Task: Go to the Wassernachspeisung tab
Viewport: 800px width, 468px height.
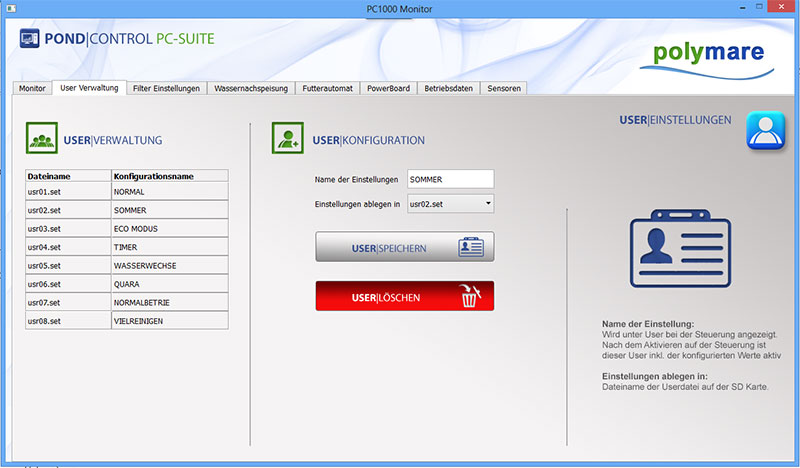Action: 252,88
